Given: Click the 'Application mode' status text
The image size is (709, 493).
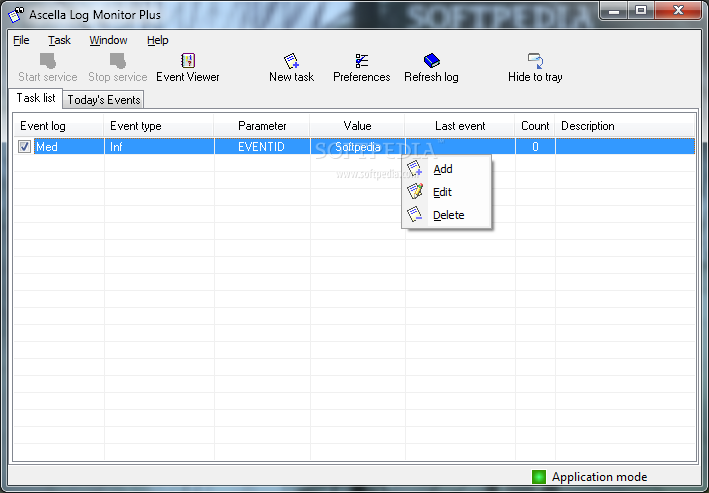Looking at the screenshot, I should [x=599, y=477].
